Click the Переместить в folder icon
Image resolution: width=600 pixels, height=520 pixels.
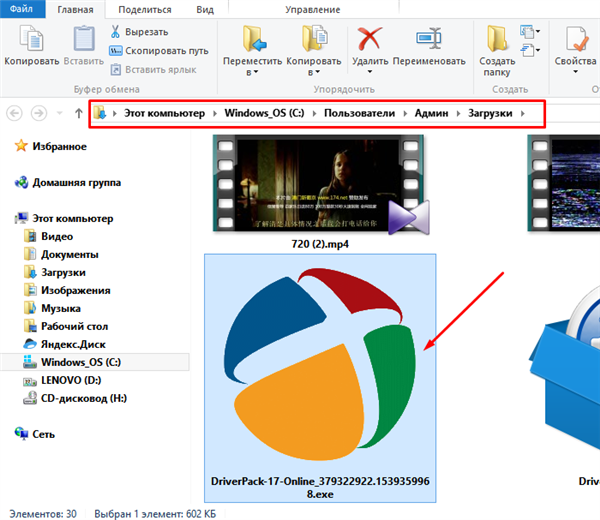254,39
